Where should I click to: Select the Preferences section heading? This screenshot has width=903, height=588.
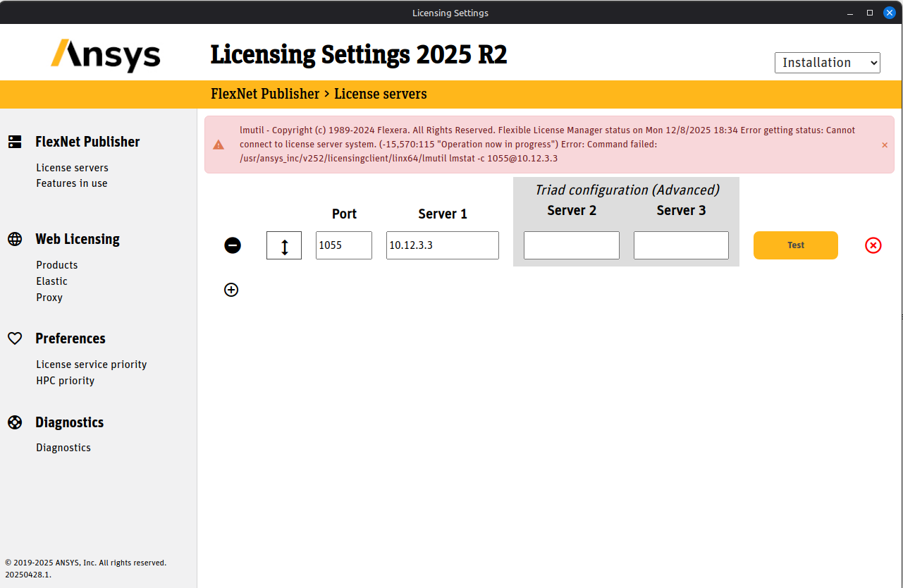(70, 338)
